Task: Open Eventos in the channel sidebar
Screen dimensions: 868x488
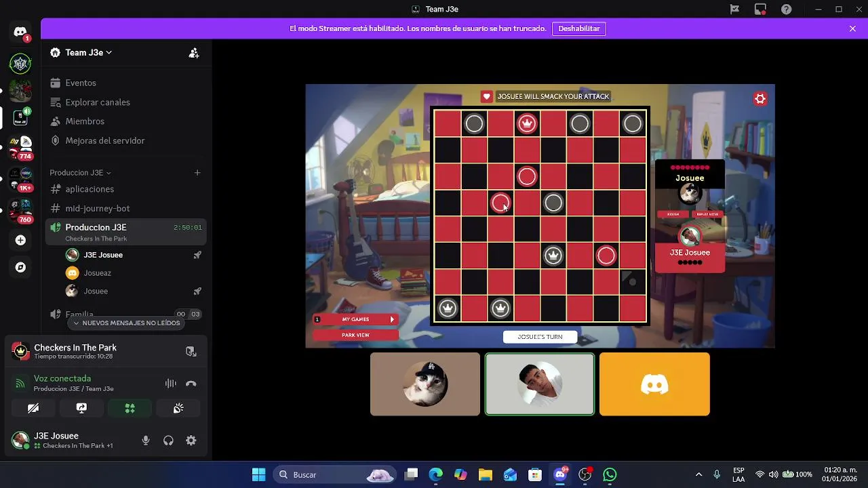Action: tap(126, 83)
